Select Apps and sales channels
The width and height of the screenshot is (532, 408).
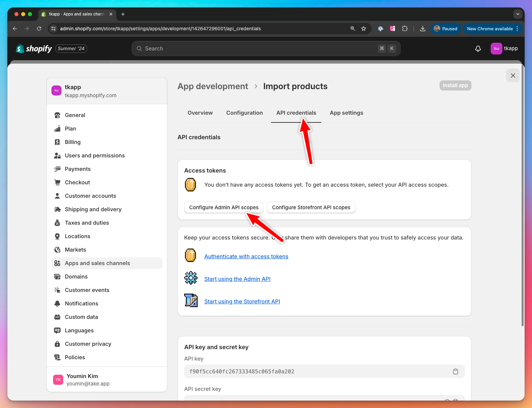pos(107,263)
